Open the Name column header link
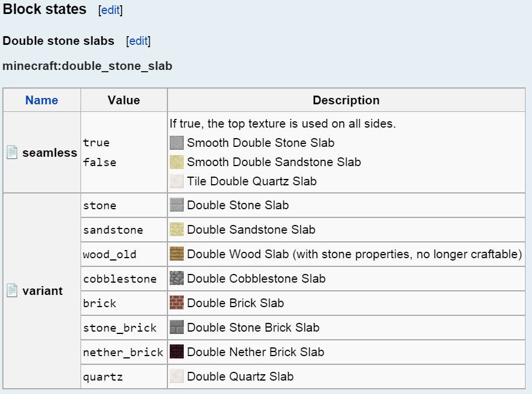 pos(41,100)
